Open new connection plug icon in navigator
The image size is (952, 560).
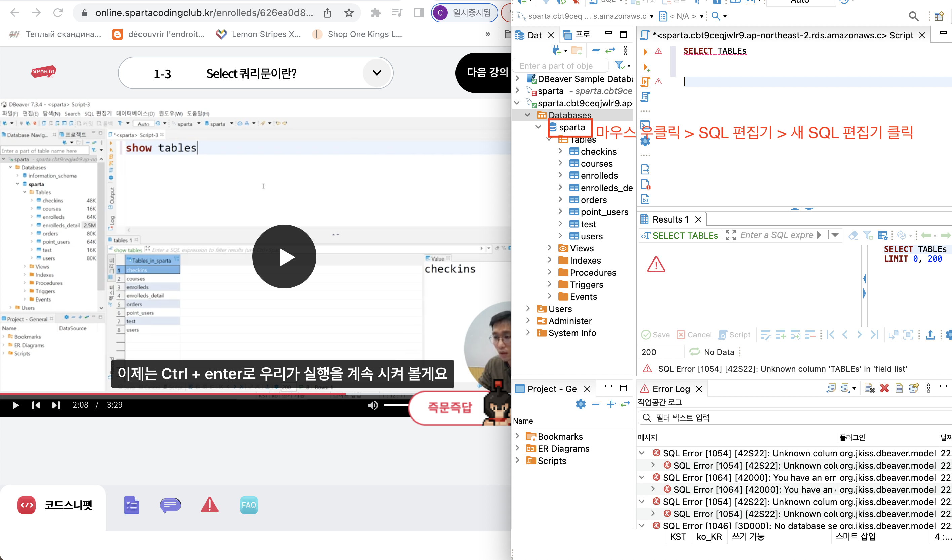tap(556, 50)
